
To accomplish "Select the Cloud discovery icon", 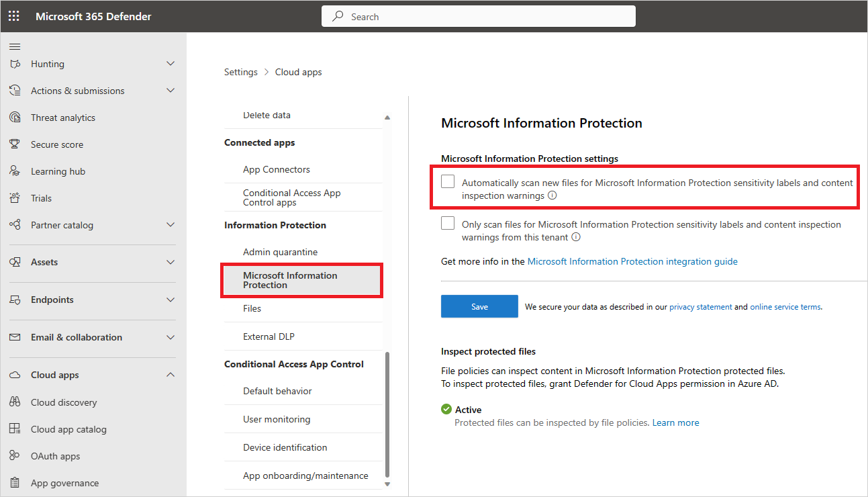I will [x=14, y=402].
